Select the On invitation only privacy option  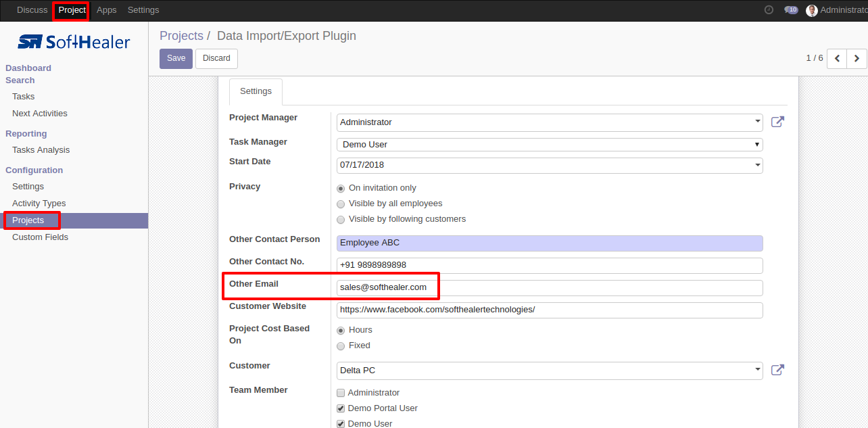341,189
